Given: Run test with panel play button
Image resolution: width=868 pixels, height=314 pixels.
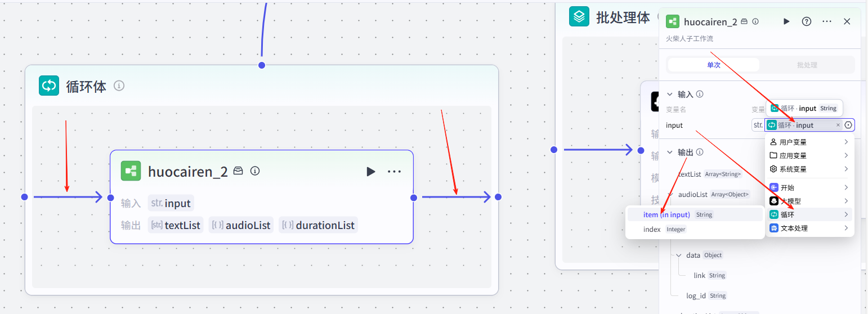Looking at the screenshot, I should pos(786,21).
